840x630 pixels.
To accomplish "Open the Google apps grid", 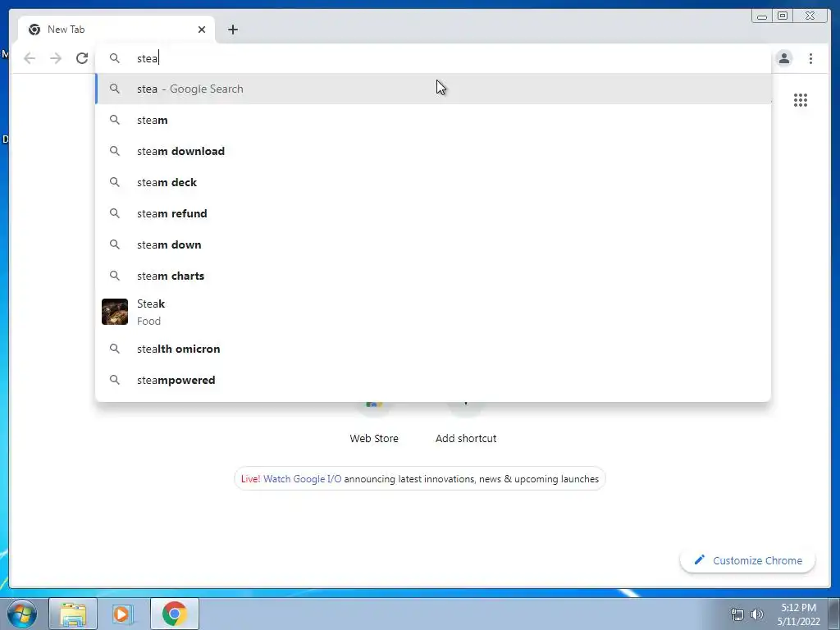I will click(x=801, y=100).
